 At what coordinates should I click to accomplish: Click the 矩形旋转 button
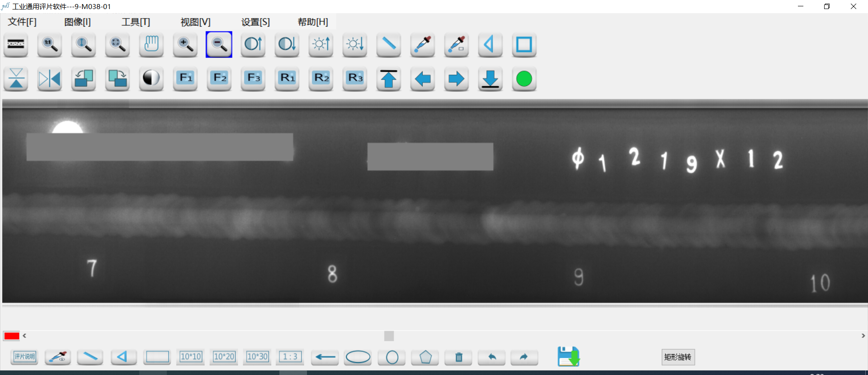click(678, 357)
